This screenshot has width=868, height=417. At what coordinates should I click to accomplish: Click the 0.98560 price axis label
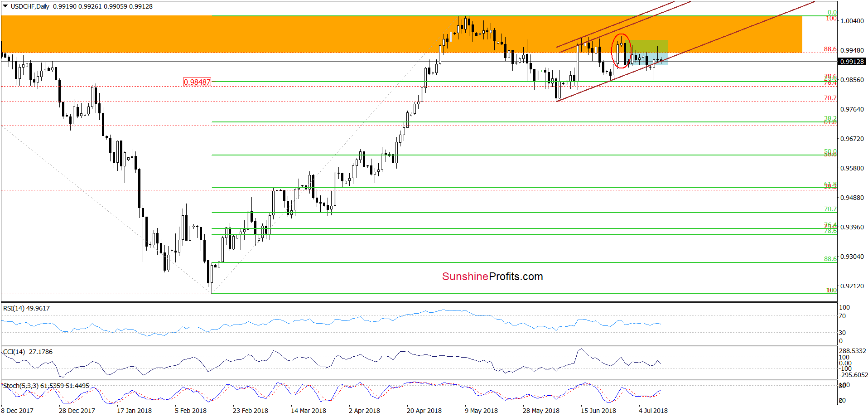pyautogui.click(x=852, y=80)
